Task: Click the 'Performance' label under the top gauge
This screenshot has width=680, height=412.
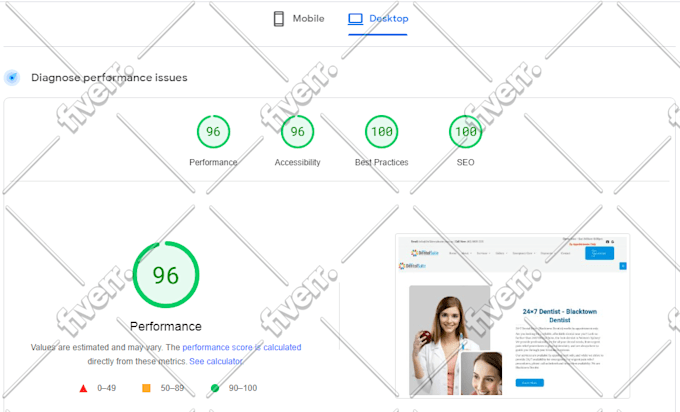Action: [213, 162]
